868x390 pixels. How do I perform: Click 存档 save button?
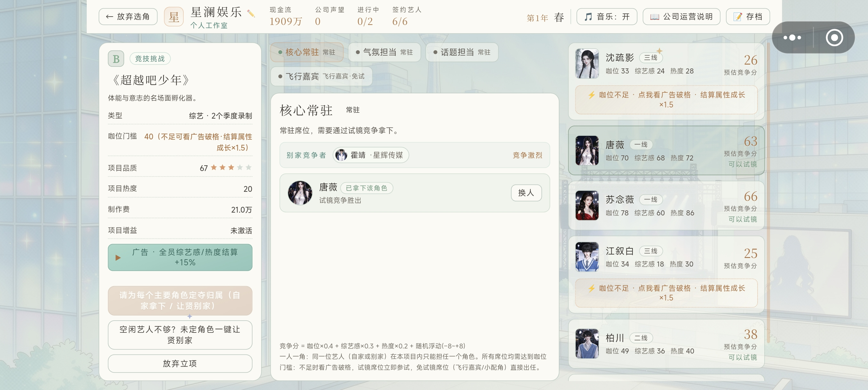coord(748,17)
